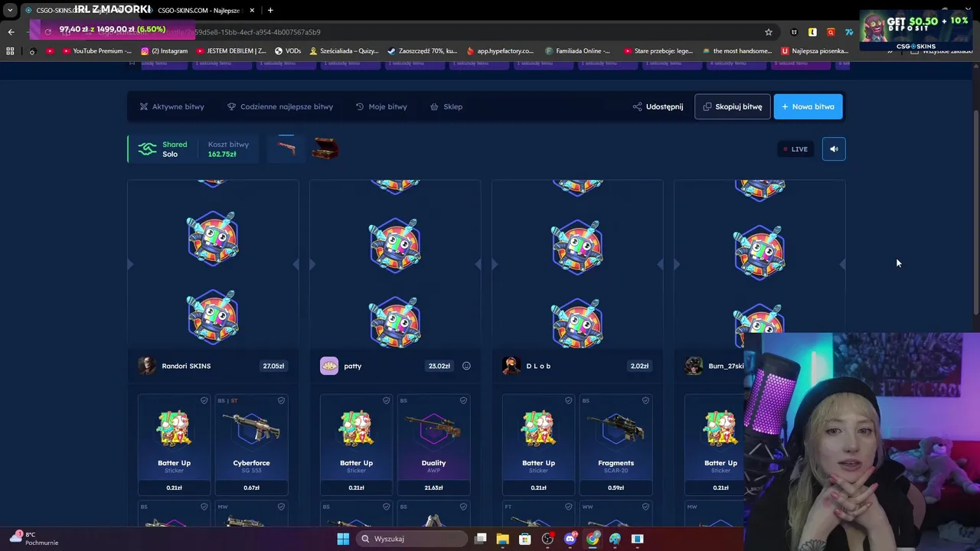Click the treasure chest case thumbnail
980x551 pixels.
pyautogui.click(x=325, y=148)
